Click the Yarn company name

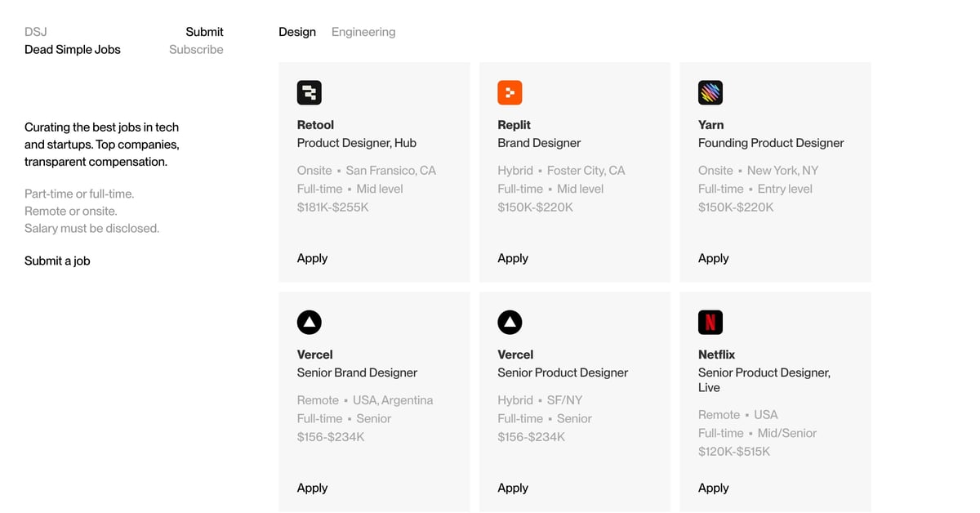710,125
